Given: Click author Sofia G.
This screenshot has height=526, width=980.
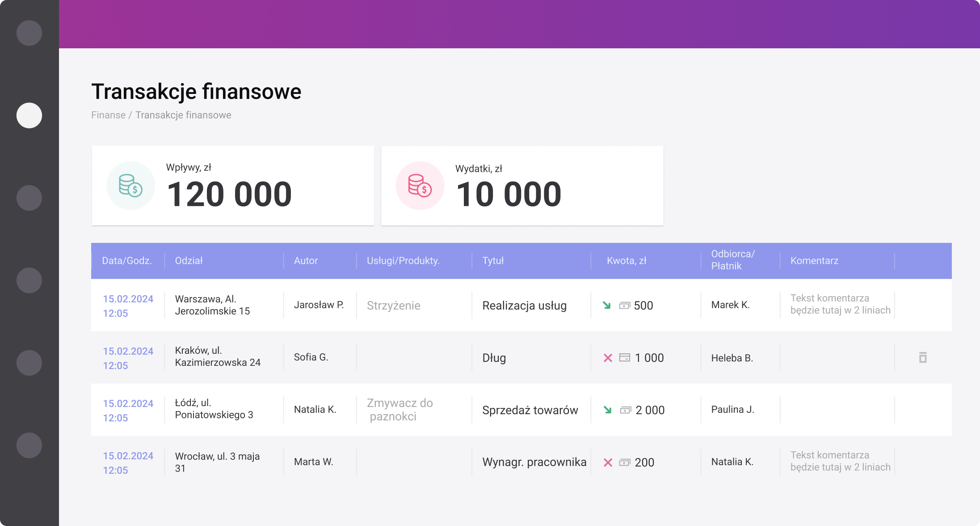Looking at the screenshot, I should click(x=311, y=357).
